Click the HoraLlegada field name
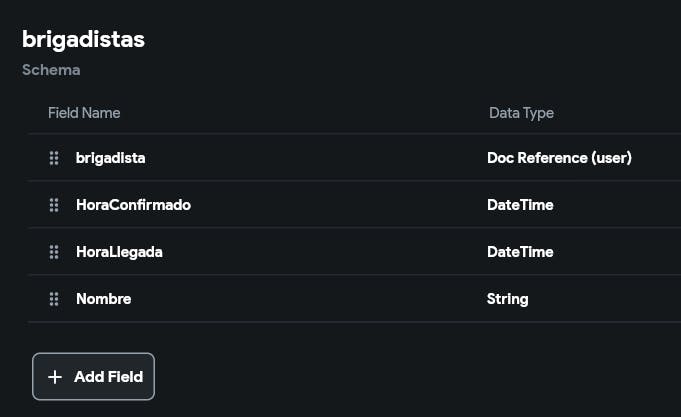 [x=119, y=252]
